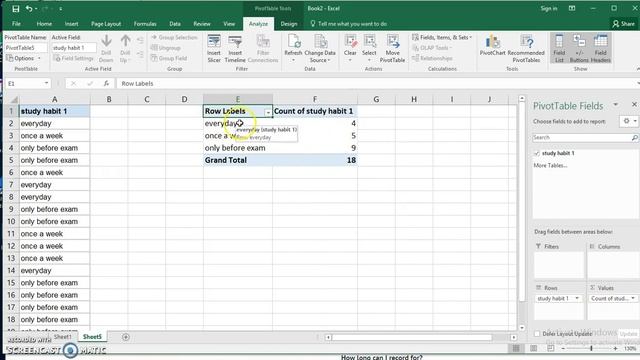
Task: Open the Formulas tab
Action: [145, 24]
